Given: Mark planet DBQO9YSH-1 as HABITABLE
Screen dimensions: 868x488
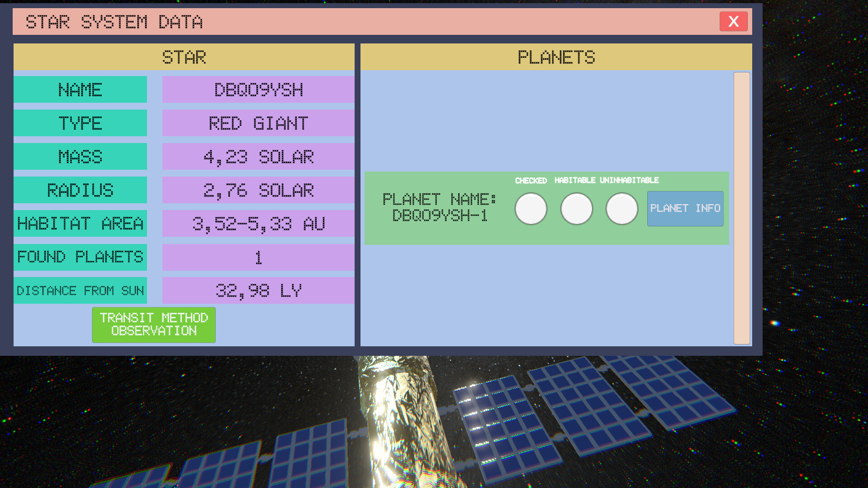Looking at the screenshot, I should click(576, 209).
